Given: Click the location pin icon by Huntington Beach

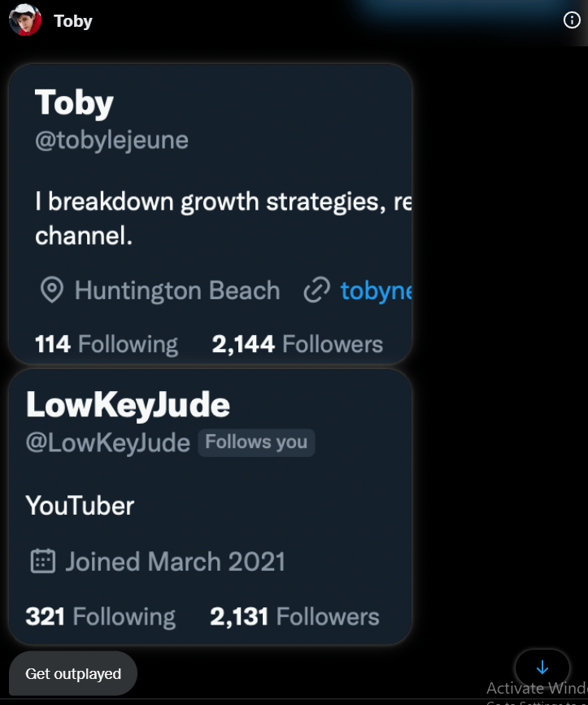Looking at the screenshot, I should click(51, 291).
